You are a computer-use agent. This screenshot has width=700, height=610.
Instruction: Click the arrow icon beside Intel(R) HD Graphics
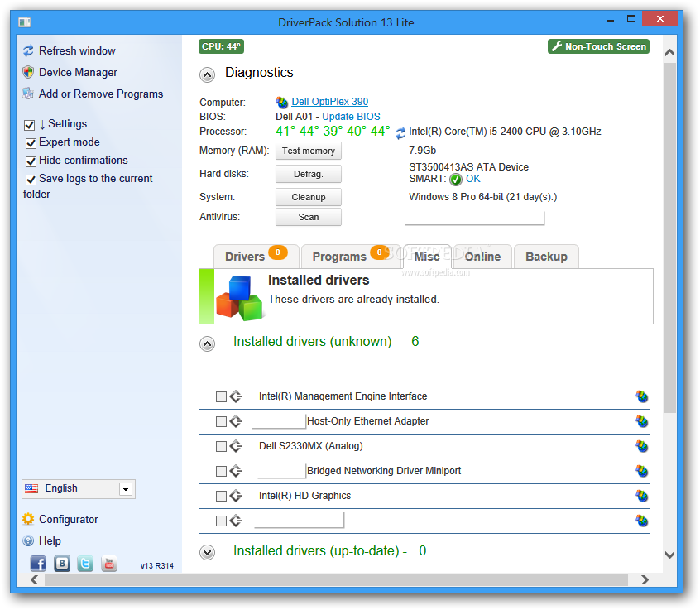click(236, 496)
